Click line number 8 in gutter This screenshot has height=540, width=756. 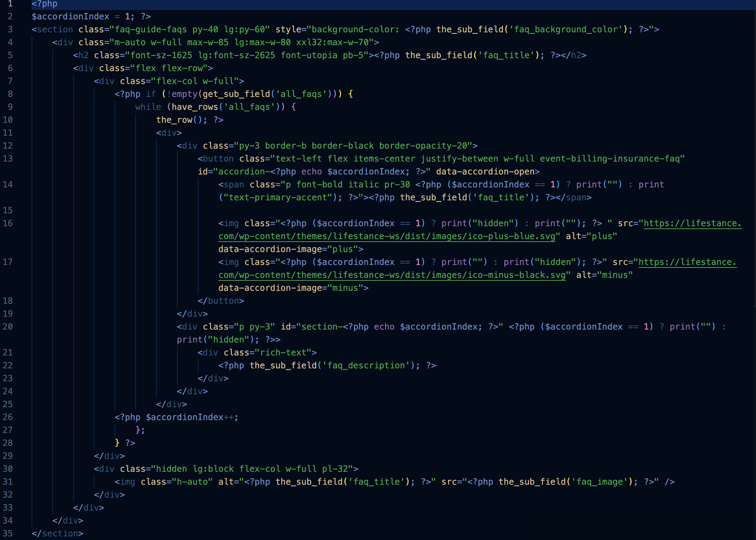[10, 94]
